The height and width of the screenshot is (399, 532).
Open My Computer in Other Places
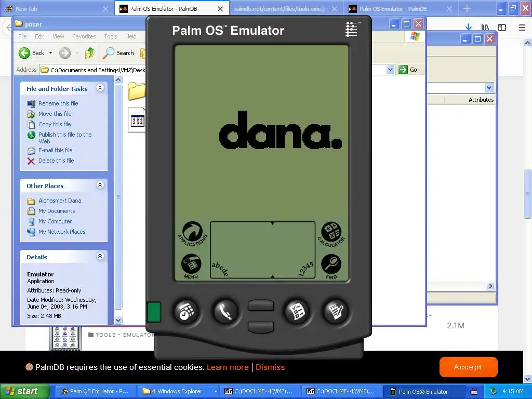(55, 221)
